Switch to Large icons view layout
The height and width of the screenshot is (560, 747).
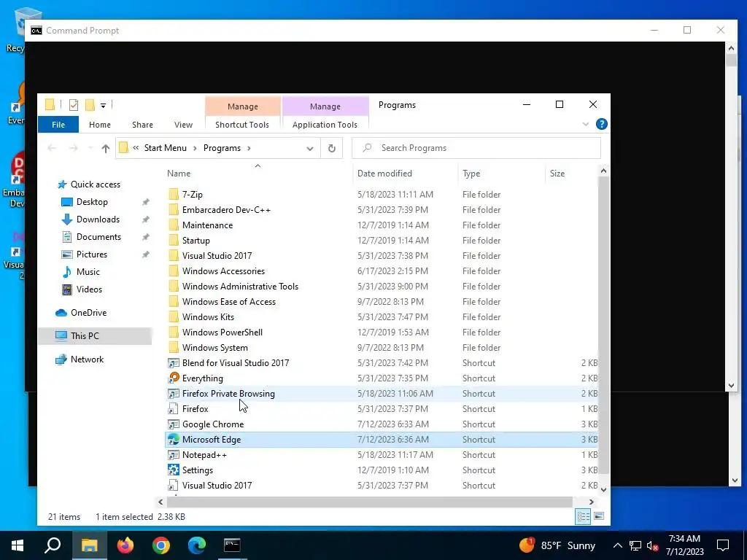coord(599,517)
